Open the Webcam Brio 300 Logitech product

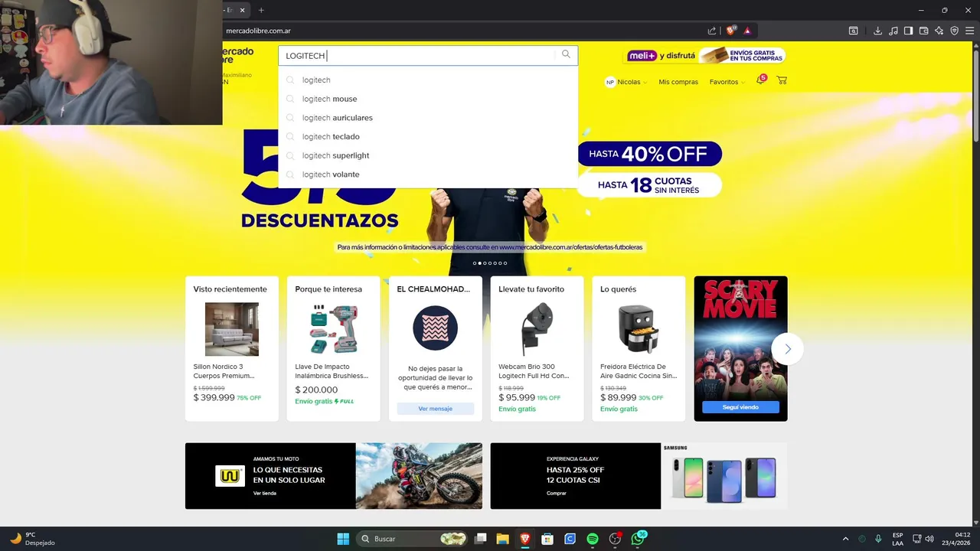point(537,348)
